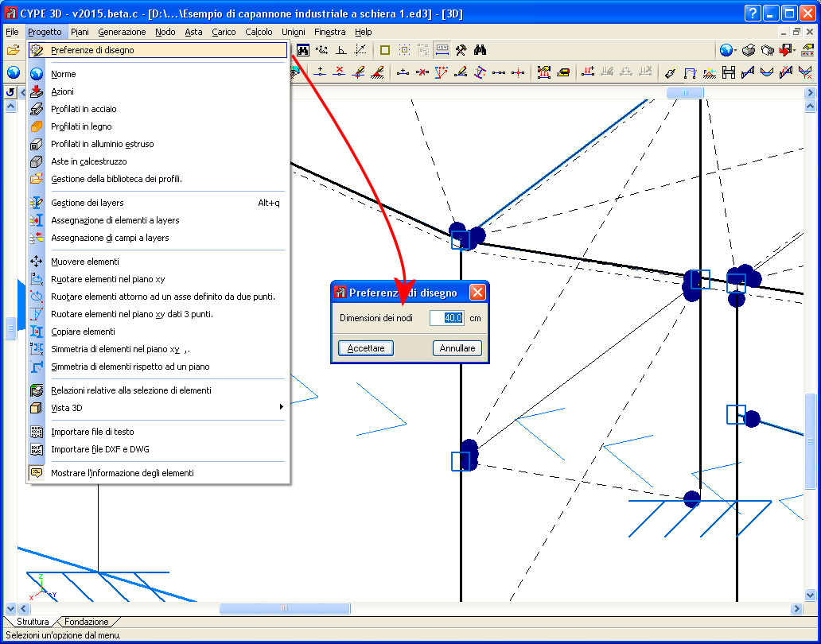Close the Preferenze di disegno dialog

pos(477,293)
